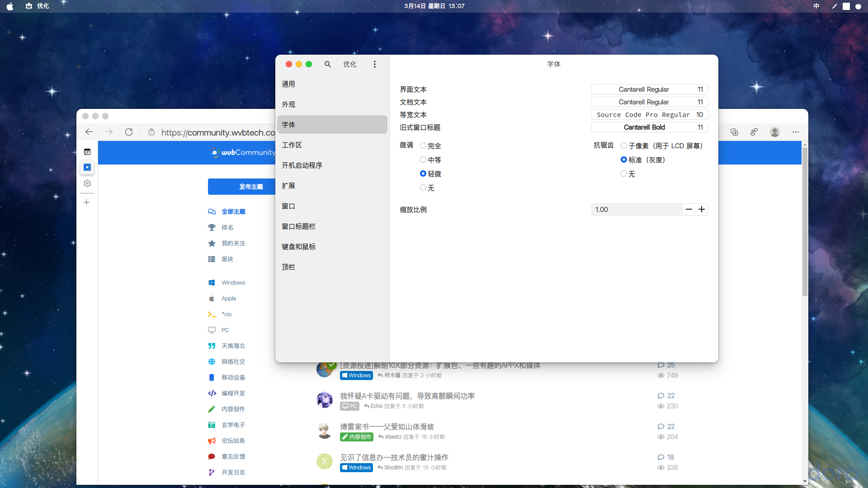Click the user profile avatar icon

pos(774,132)
